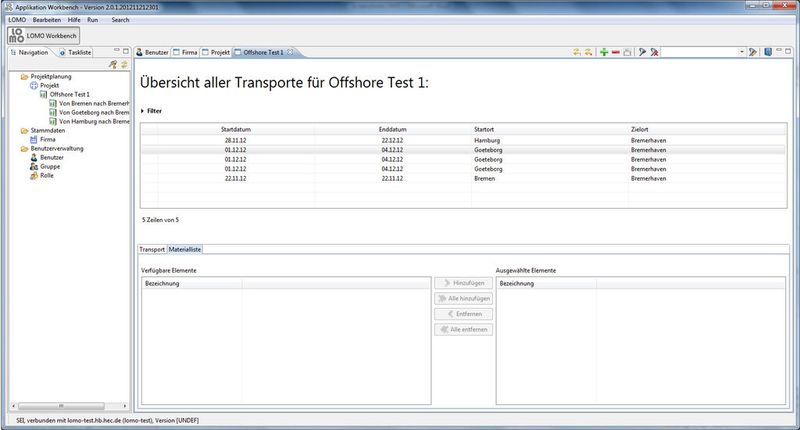This screenshot has height=430, width=800.
Task: Switch to the Navigation tab
Action: click(x=30, y=52)
